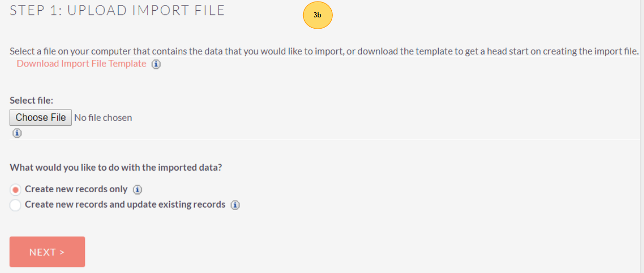Show info for create and update existing records
This screenshot has height=273, width=644.
point(235,205)
